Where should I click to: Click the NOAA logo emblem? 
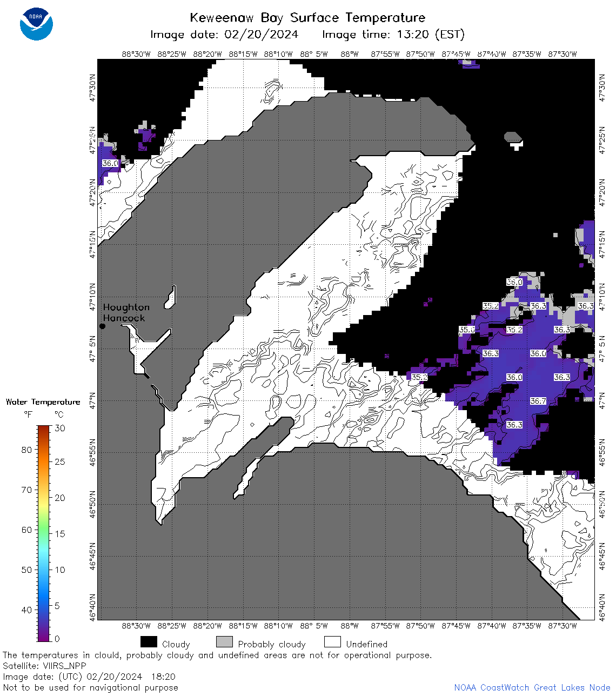(36, 24)
